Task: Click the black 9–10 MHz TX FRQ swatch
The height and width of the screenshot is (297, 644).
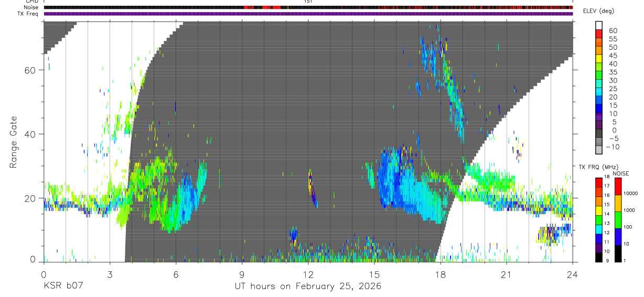Action: click(x=599, y=257)
